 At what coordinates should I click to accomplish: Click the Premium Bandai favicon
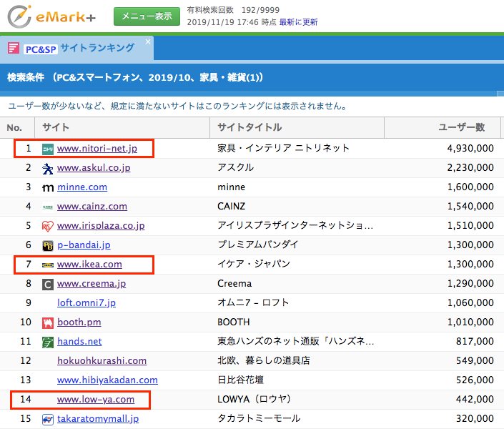tap(48, 246)
